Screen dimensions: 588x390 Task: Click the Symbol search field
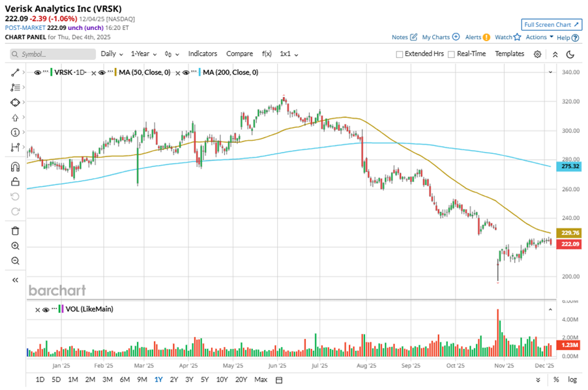click(53, 54)
